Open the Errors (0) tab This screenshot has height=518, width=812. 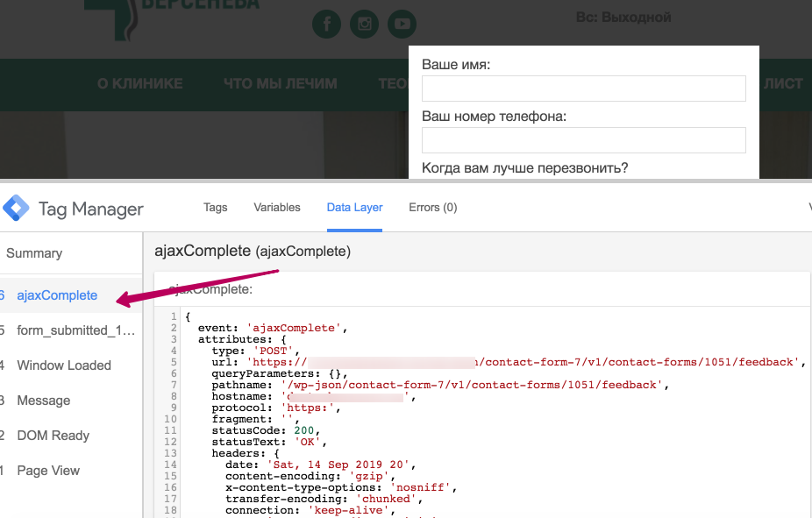click(433, 208)
